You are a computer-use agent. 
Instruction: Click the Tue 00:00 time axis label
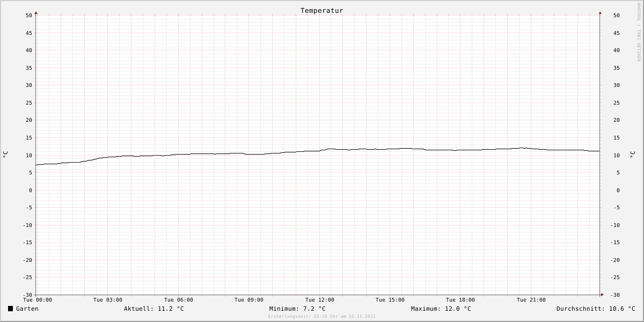click(38, 300)
